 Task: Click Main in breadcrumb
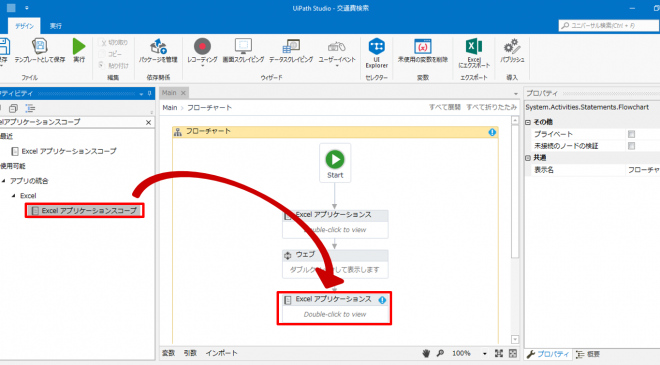[170, 108]
